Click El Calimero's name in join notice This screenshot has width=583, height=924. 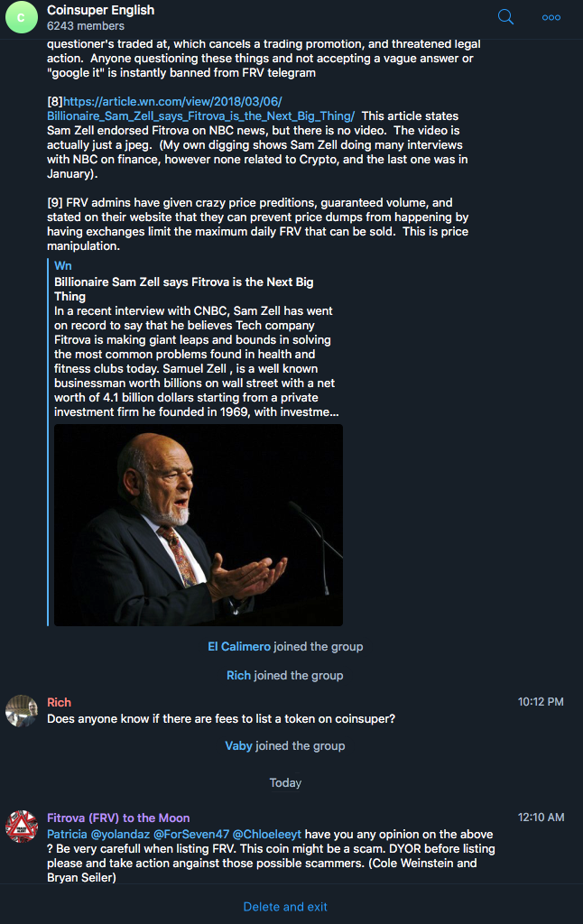pyautogui.click(x=239, y=646)
